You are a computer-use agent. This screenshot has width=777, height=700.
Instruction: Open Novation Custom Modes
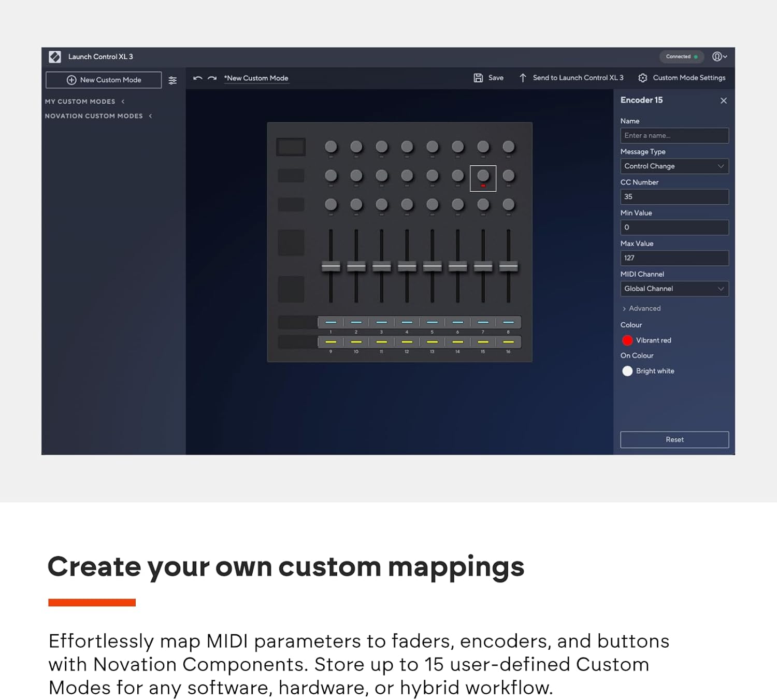[95, 116]
